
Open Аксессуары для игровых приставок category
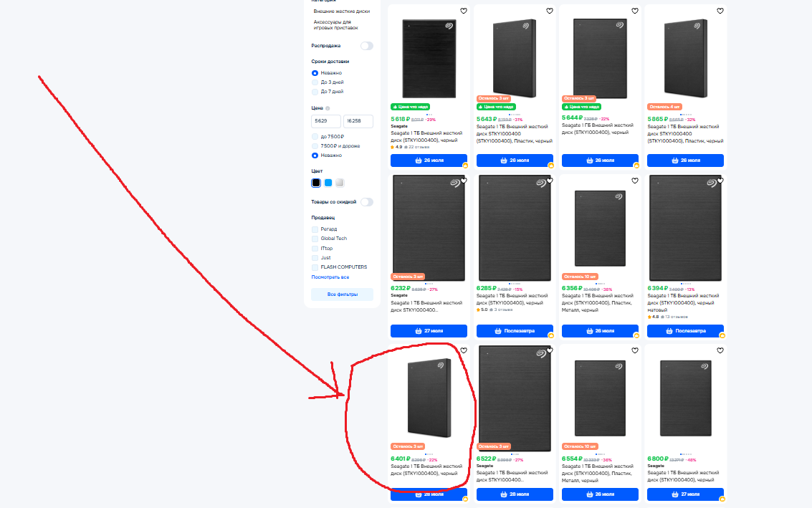[335, 25]
